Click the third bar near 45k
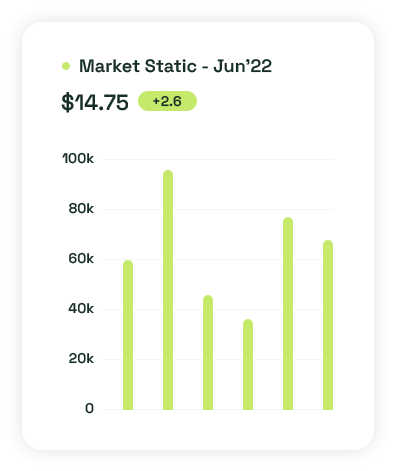Screen dimensions: 395x471 208,352
